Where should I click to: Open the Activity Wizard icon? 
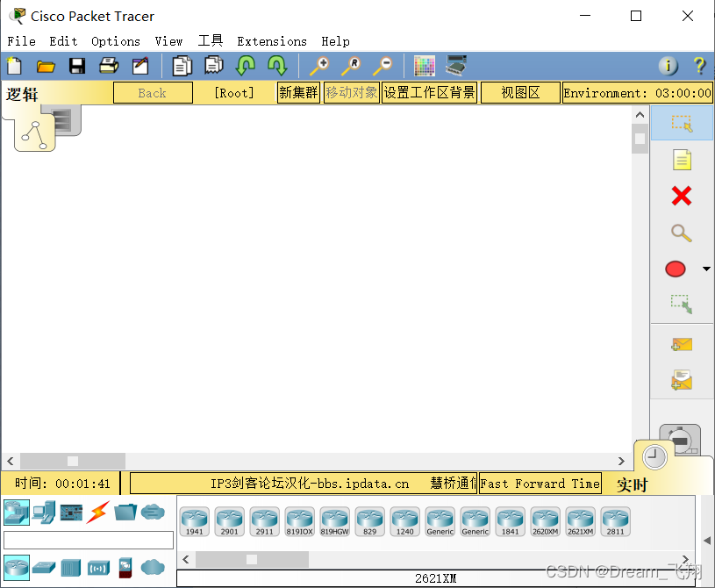tap(140, 66)
